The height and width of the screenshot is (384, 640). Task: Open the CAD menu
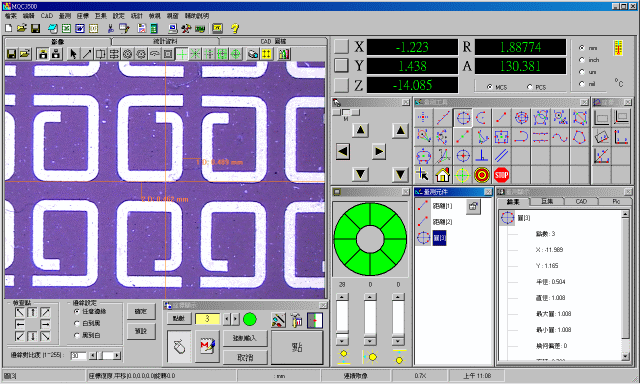(47, 16)
